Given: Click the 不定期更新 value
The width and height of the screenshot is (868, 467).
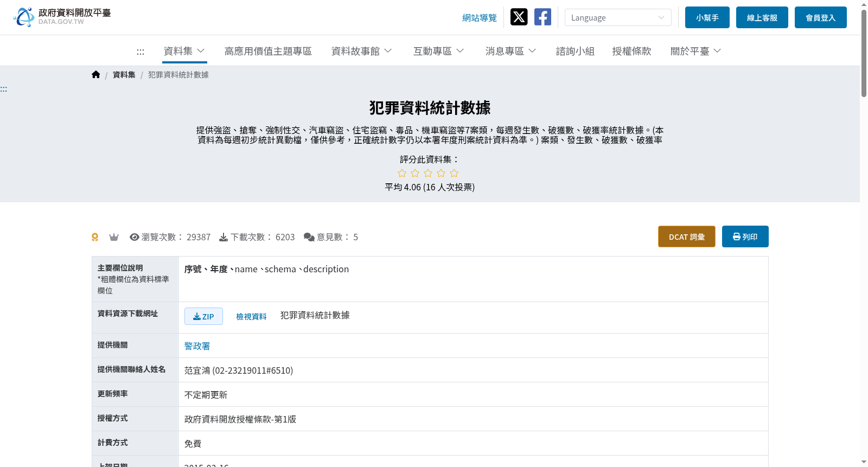Looking at the screenshot, I should point(206,395).
